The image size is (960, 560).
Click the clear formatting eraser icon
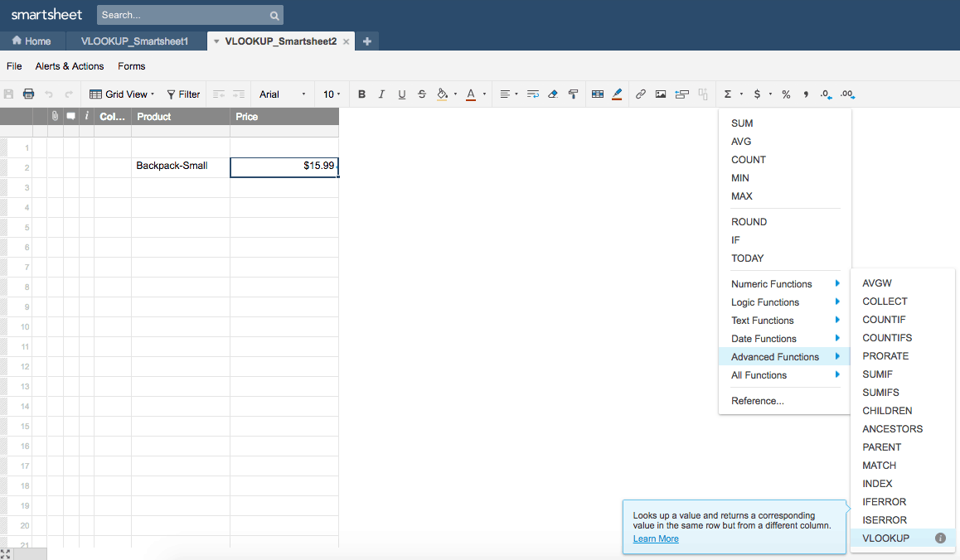[553, 94]
